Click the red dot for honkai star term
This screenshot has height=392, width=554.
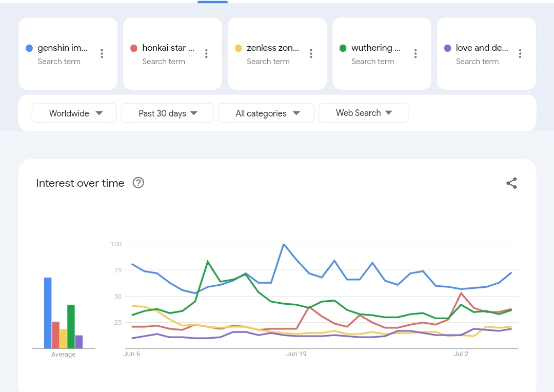133,48
